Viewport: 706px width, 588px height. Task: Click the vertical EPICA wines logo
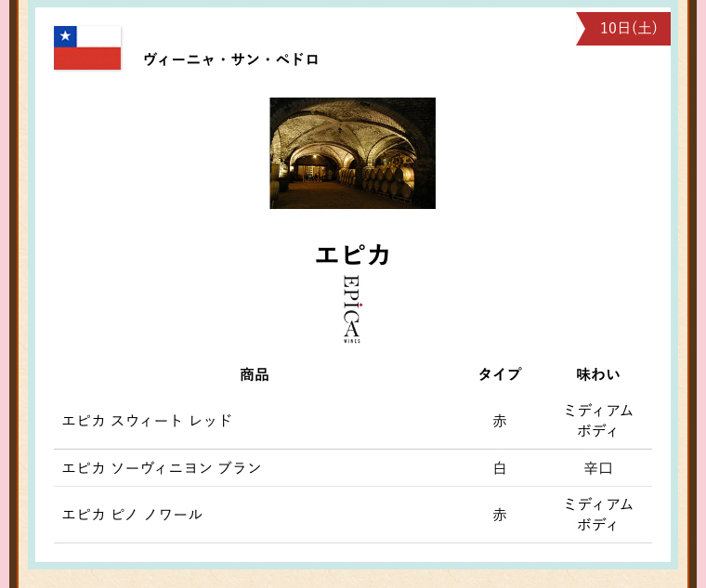352,308
